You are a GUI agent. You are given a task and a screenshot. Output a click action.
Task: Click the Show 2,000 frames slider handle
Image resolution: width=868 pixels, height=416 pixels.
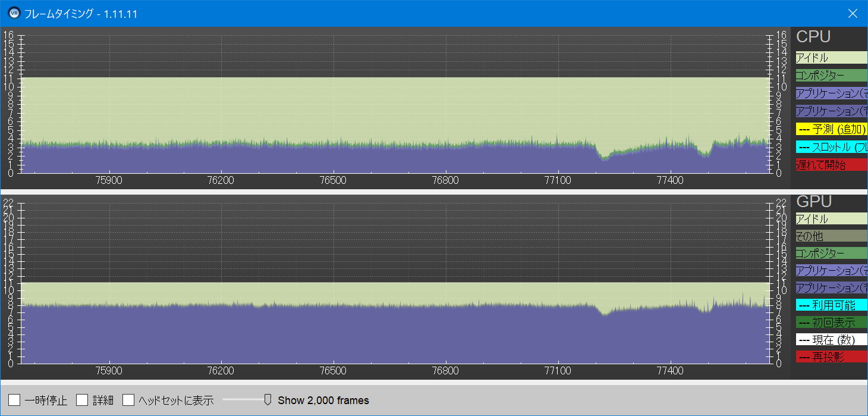[x=268, y=399]
